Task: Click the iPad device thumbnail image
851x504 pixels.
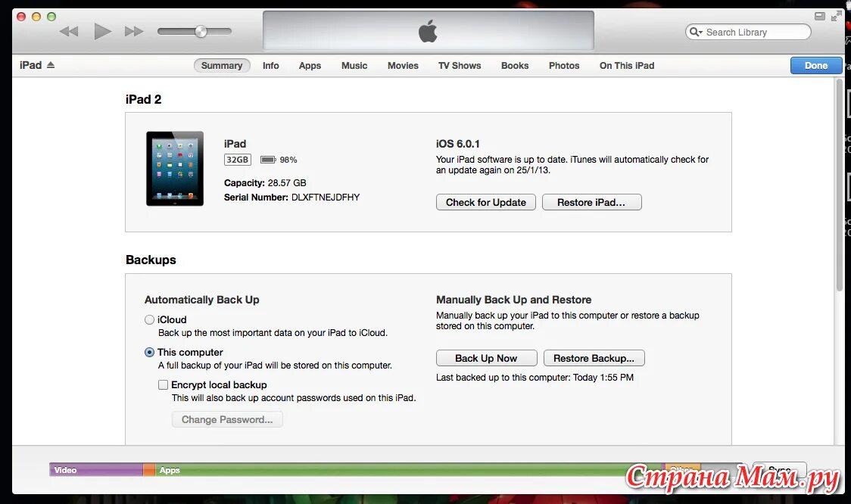Action: point(175,169)
